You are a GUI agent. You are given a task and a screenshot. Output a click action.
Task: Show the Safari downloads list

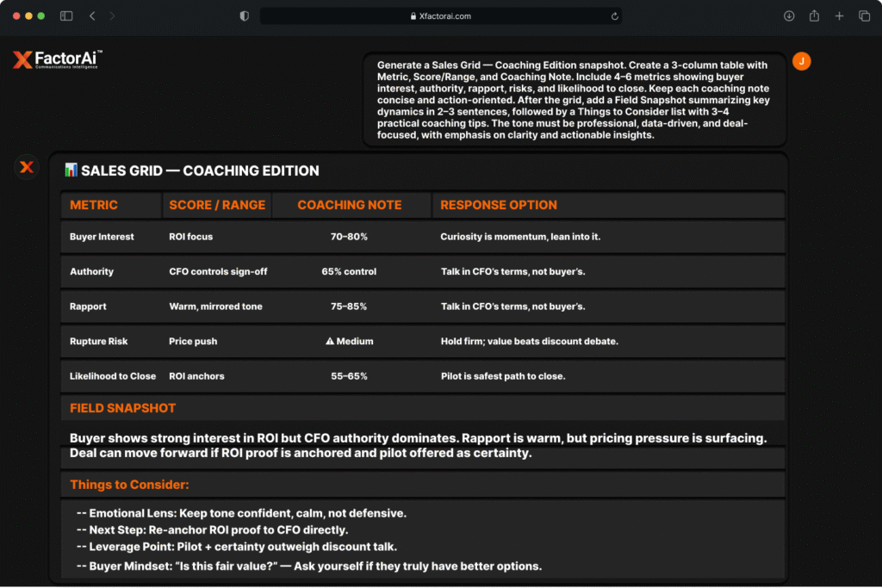[789, 16]
